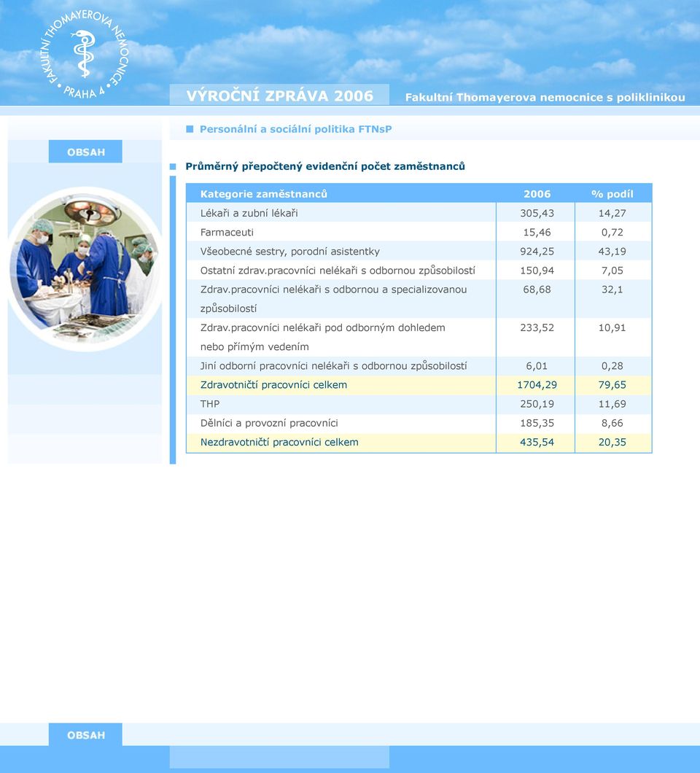Viewport: 700px width, 773px height.
Task: Click the bottom OBSAH button in the footer
Action: pos(85,735)
